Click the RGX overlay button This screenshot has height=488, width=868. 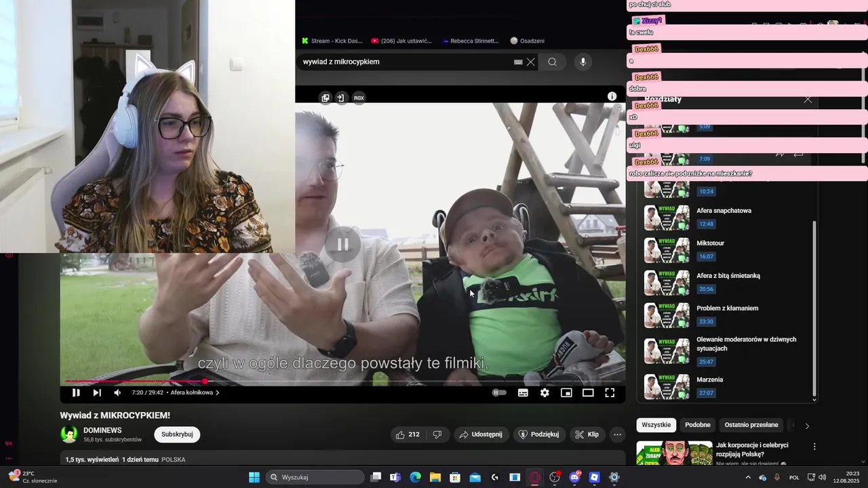(x=359, y=98)
